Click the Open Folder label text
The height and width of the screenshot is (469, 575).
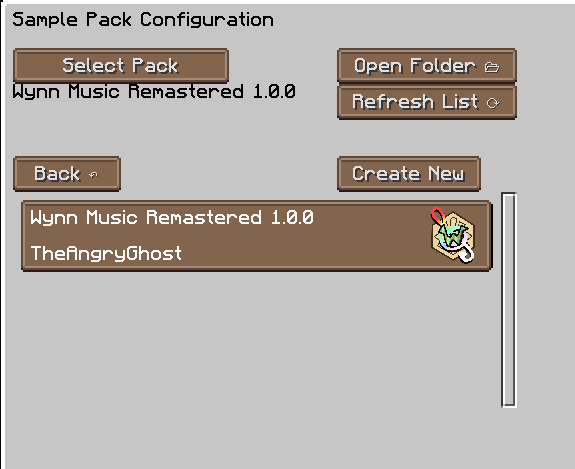415,66
